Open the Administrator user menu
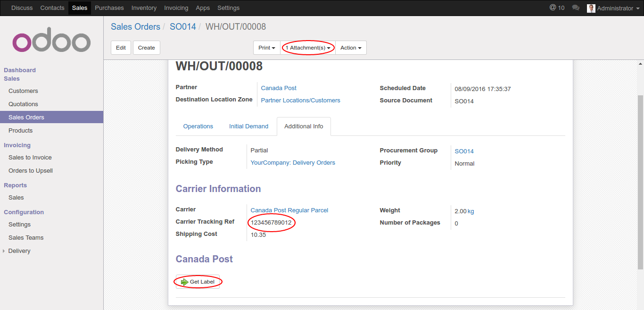 click(613, 8)
